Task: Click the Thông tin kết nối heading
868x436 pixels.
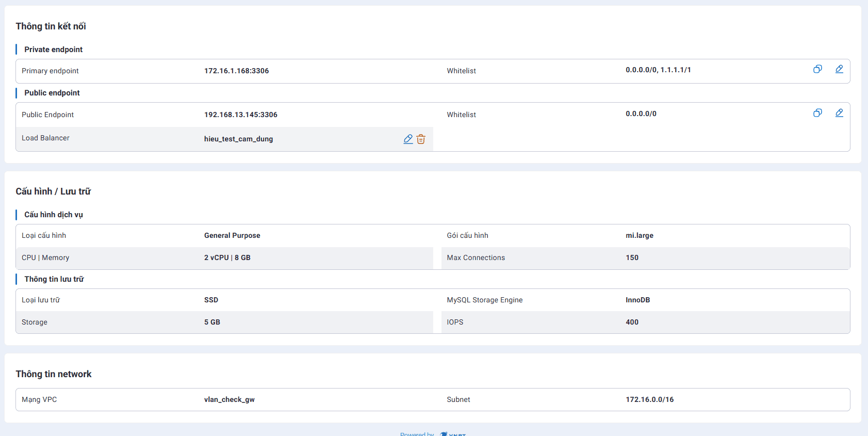Action: point(51,26)
